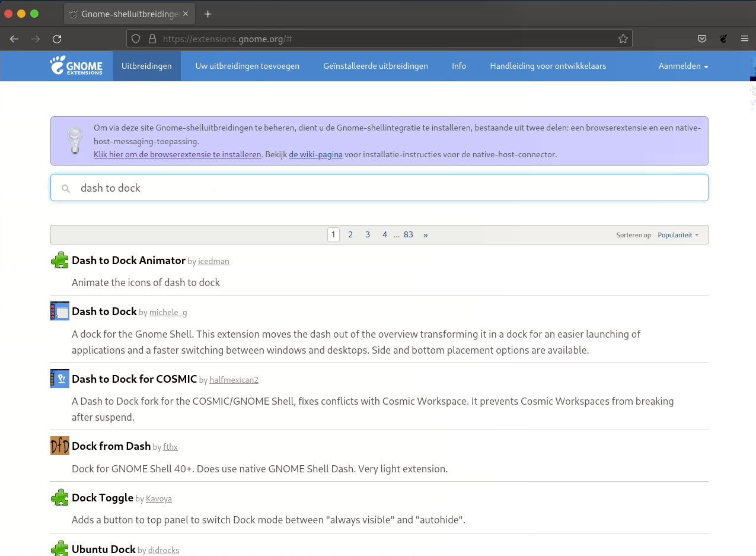
Task: Click the Dock Toggle puzzle icon
Action: tap(60, 497)
